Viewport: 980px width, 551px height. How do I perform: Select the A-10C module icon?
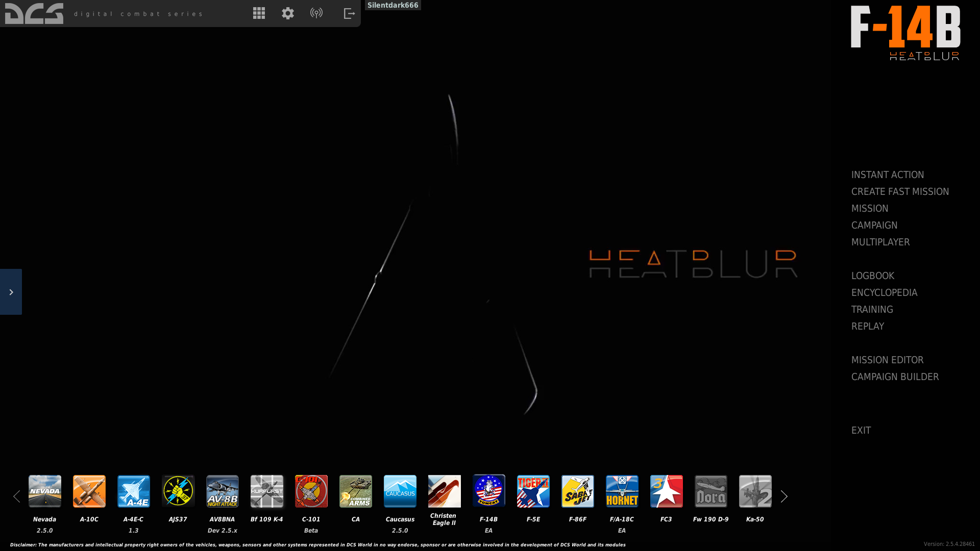click(89, 491)
